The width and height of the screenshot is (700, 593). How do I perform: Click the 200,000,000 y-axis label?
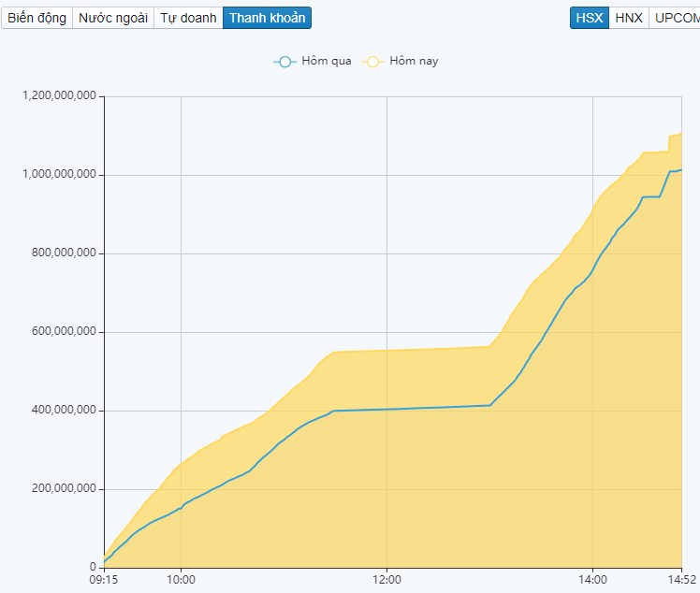click(x=64, y=488)
